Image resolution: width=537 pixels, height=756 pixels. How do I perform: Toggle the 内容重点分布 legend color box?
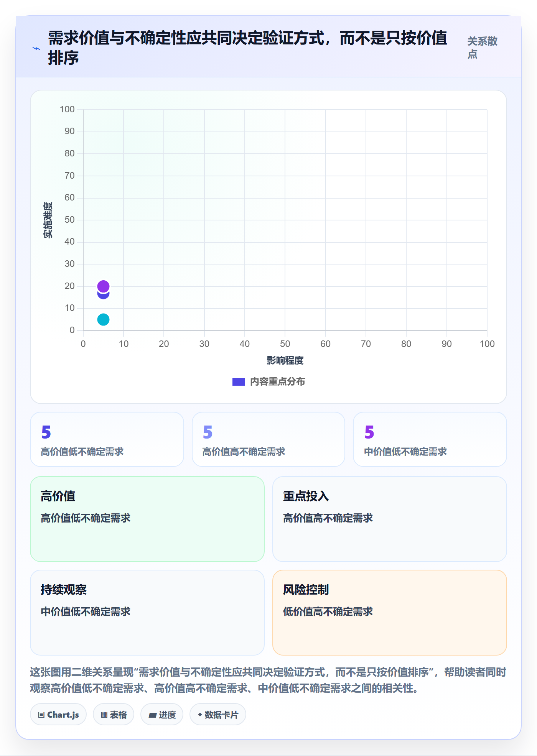(239, 382)
